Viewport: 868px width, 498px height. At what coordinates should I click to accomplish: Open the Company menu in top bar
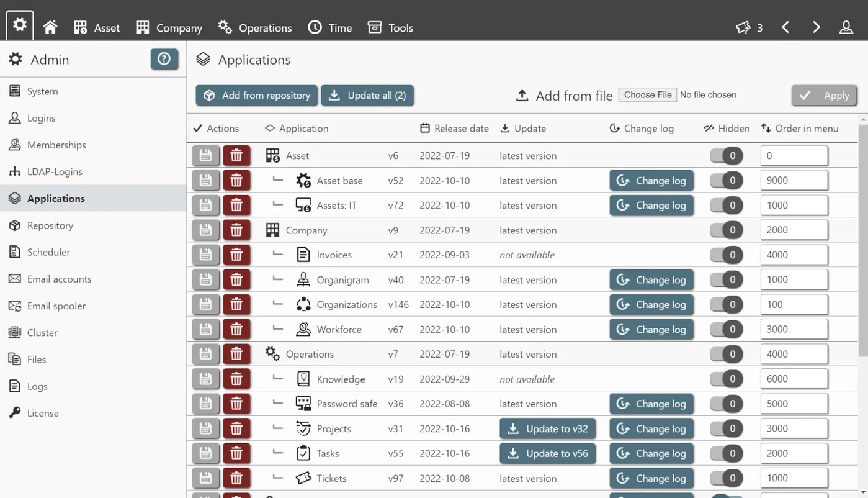(x=169, y=27)
